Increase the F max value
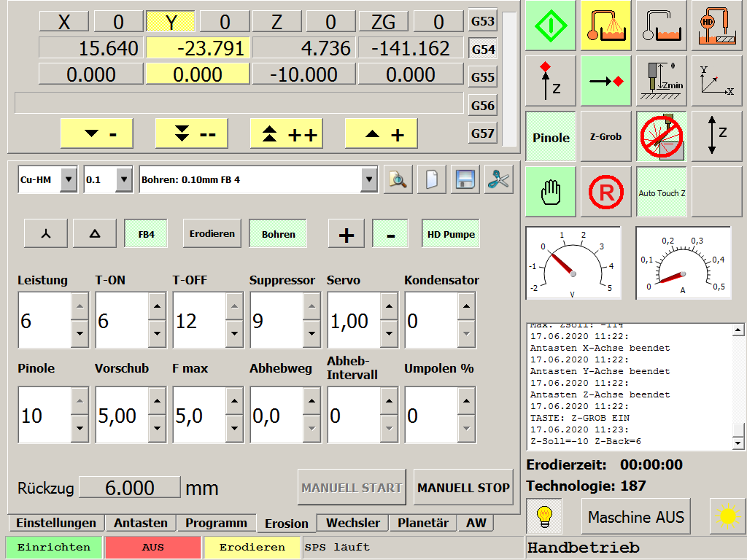The image size is (747, 560). (234, 401)
